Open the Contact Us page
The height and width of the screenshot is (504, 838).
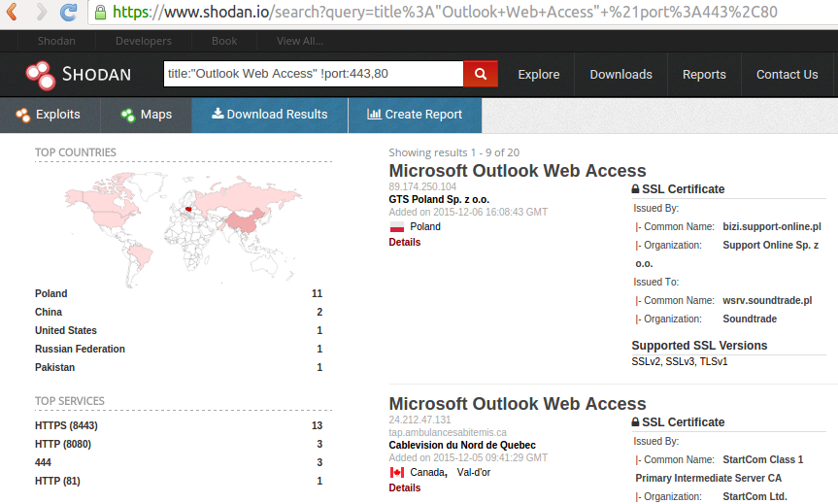coord(788,75)
